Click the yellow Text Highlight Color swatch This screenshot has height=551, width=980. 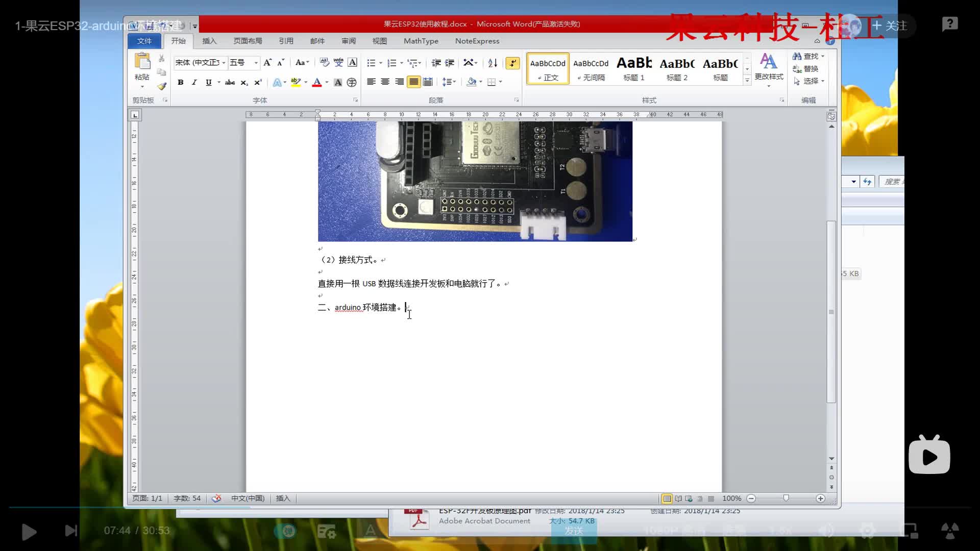[296, 82]
